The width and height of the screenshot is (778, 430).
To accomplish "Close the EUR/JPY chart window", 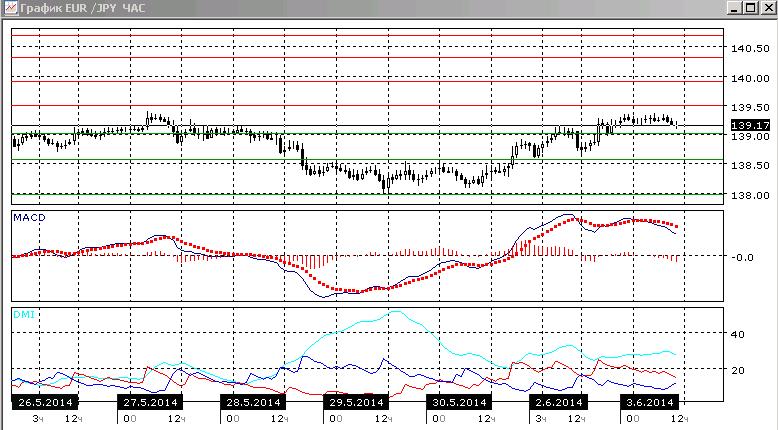I will 768,8.
